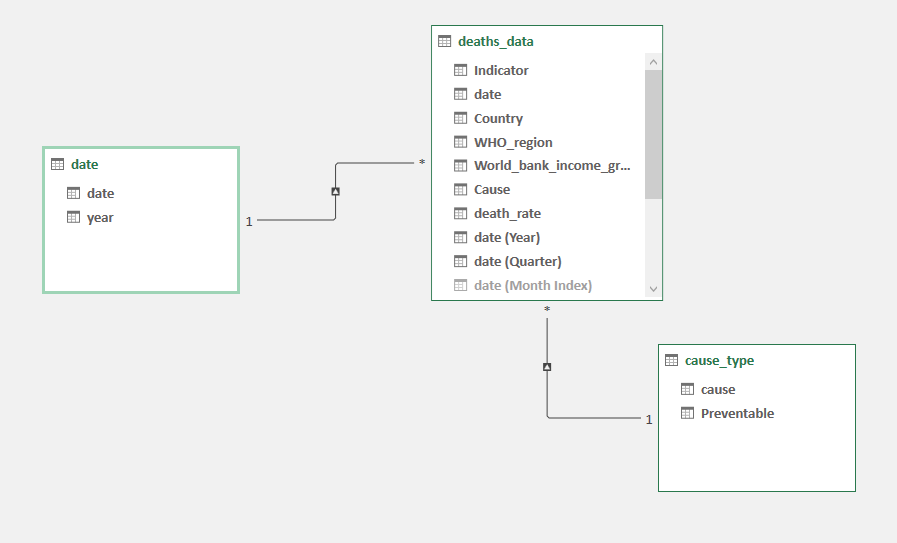
Task: Select the date (Month Index) field
Action: click(x=533, y=286)
